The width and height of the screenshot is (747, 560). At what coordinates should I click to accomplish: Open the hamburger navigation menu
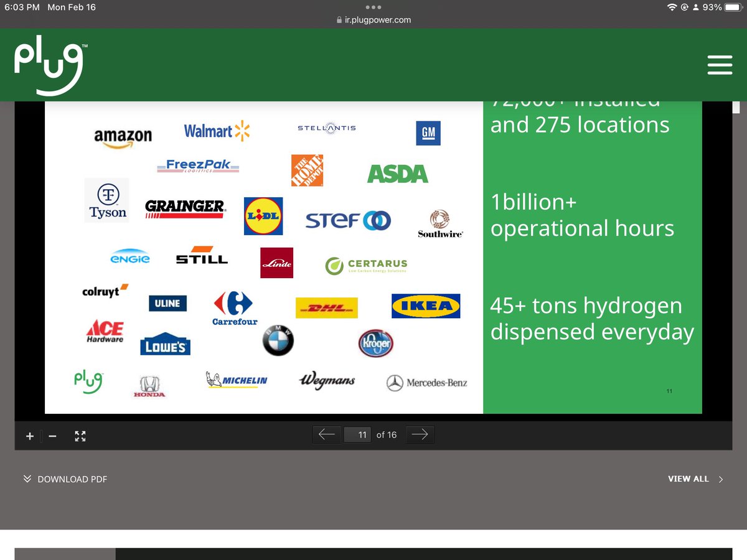point(720,65)
